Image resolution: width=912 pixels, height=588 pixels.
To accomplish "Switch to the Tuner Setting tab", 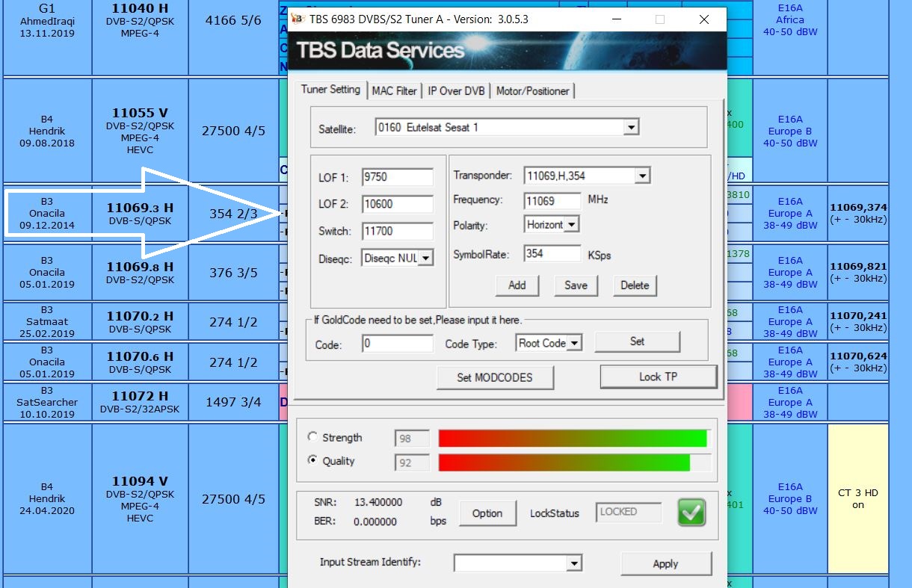I will [x=330, y=90].
